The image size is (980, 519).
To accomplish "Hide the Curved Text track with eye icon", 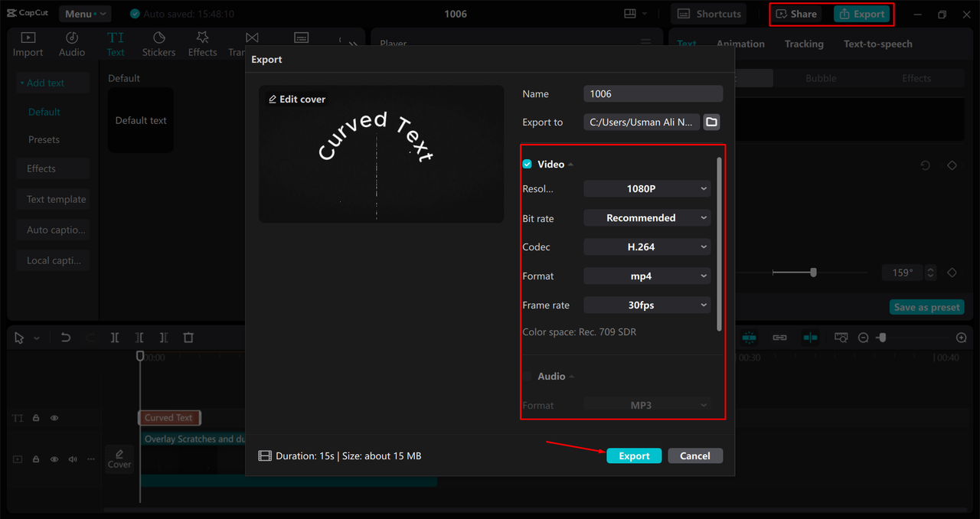I will click(x=54, y=419).
